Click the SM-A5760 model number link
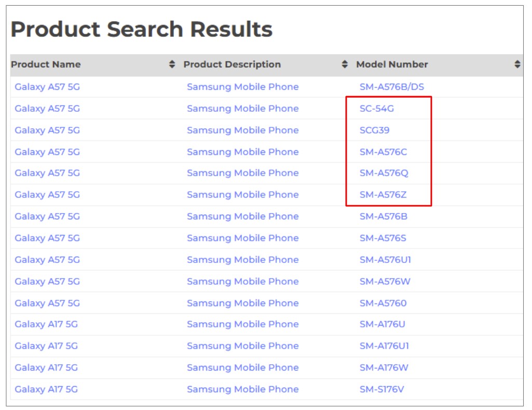The image size is (532, 410). coord(383,303)
